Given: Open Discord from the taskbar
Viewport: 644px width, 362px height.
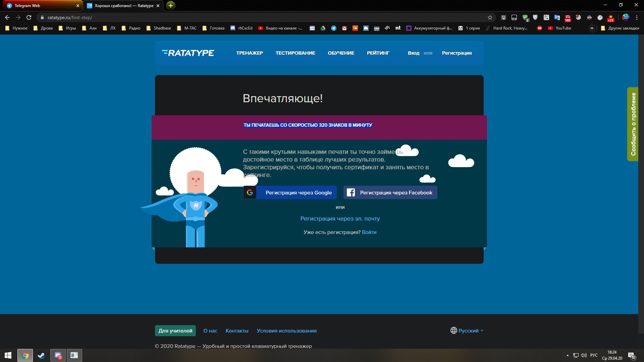Looking at the screenshot, I should [x=58, y=355].
